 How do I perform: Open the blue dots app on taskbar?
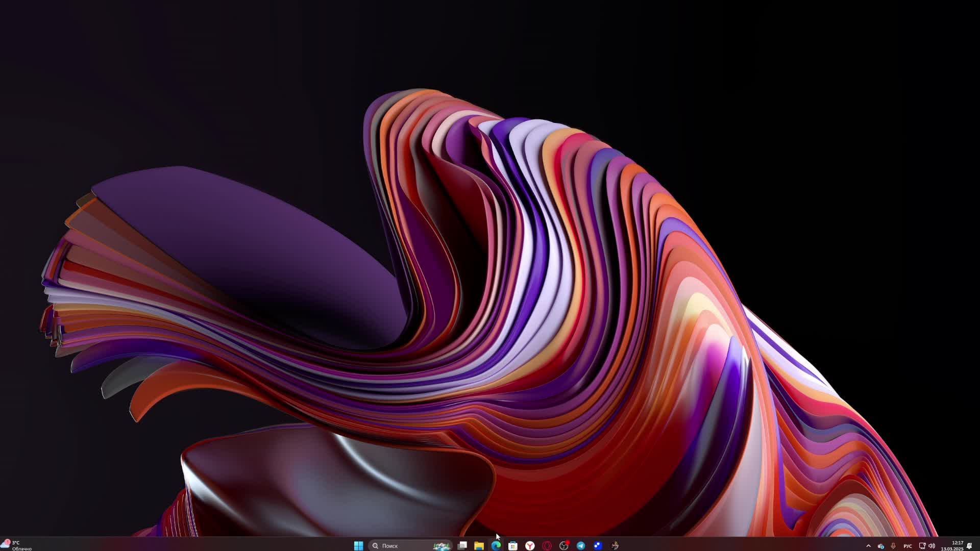point(598,545)
